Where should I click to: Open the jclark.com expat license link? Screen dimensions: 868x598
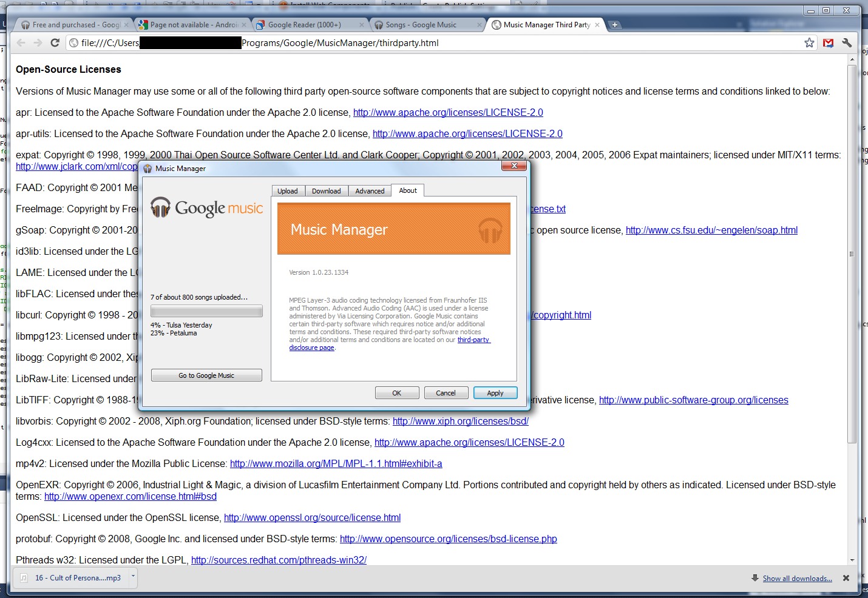[x=76, y=167]
